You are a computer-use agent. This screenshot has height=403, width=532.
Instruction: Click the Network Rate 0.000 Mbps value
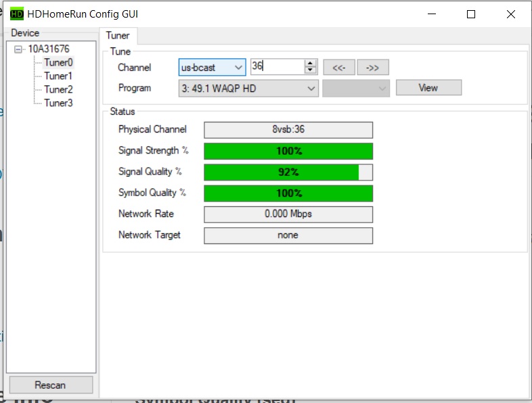point(288,214)
